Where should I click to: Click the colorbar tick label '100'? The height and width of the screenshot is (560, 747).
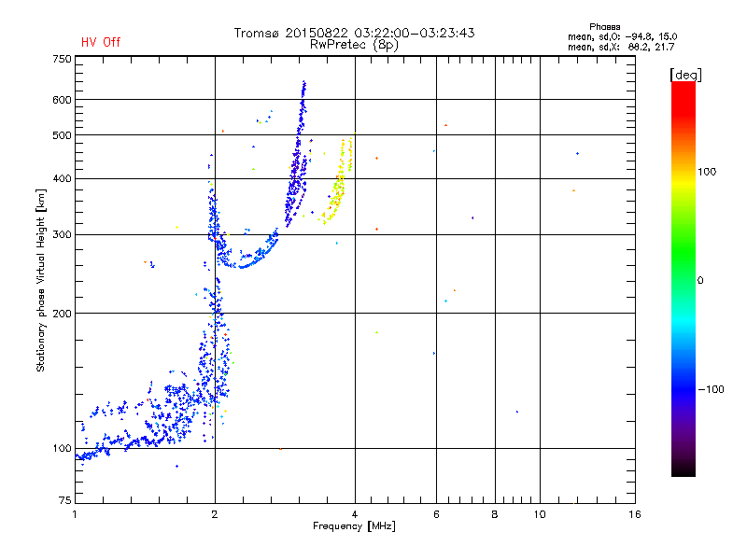tap(707, 172)
